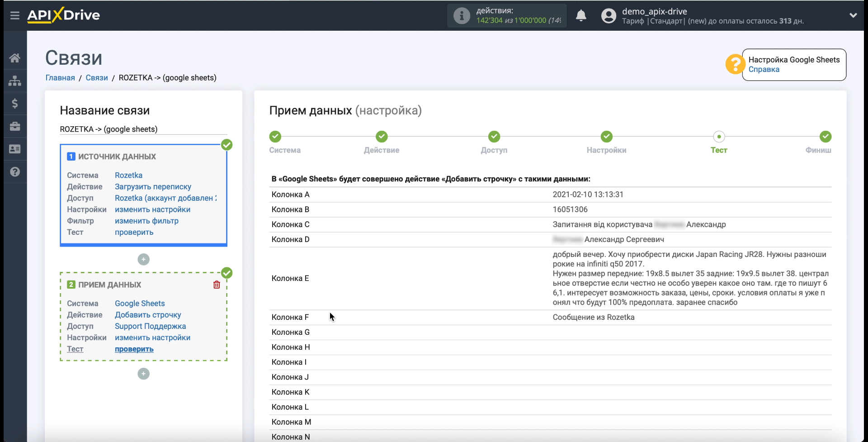
Task: Select the Тест step
Action: (x=719, y=150)
